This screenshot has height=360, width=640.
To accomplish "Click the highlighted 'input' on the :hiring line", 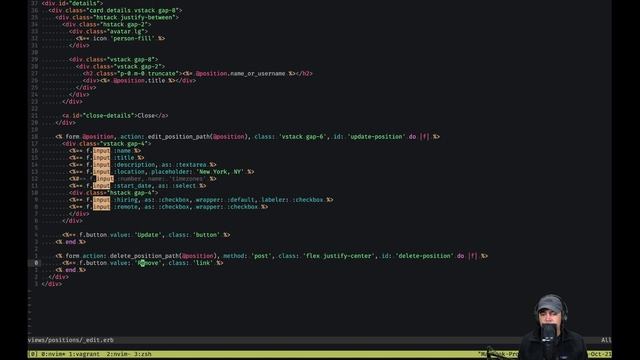I will click(x=101, y=200).
